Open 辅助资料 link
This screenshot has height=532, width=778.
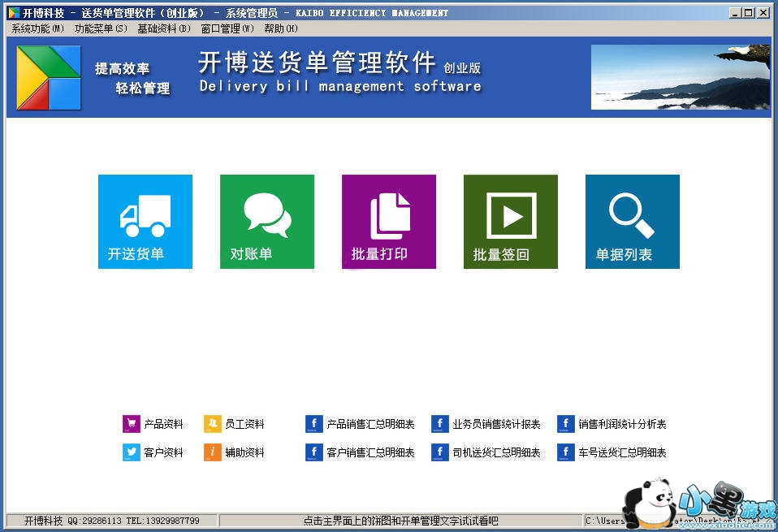point(244,452)
